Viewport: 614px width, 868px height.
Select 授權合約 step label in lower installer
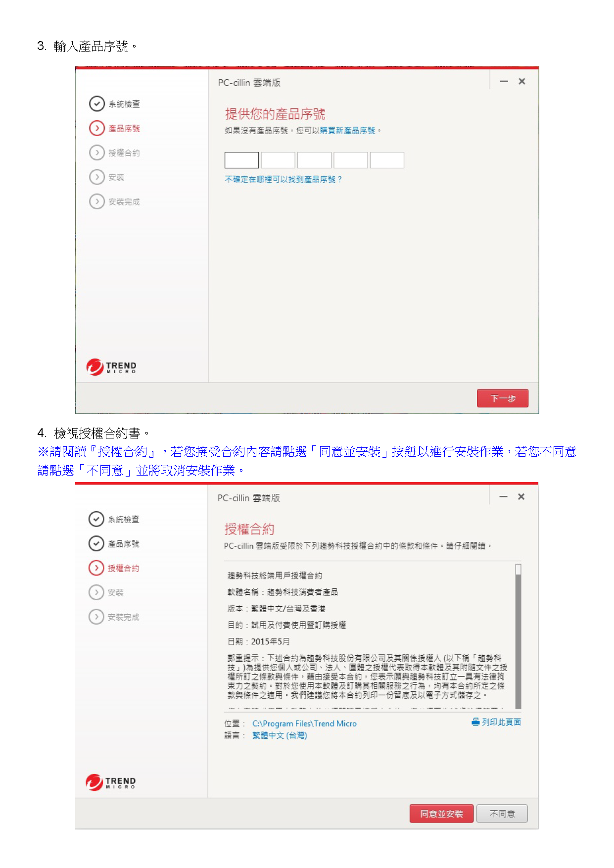pyautogui.click(x=124, y=568)
